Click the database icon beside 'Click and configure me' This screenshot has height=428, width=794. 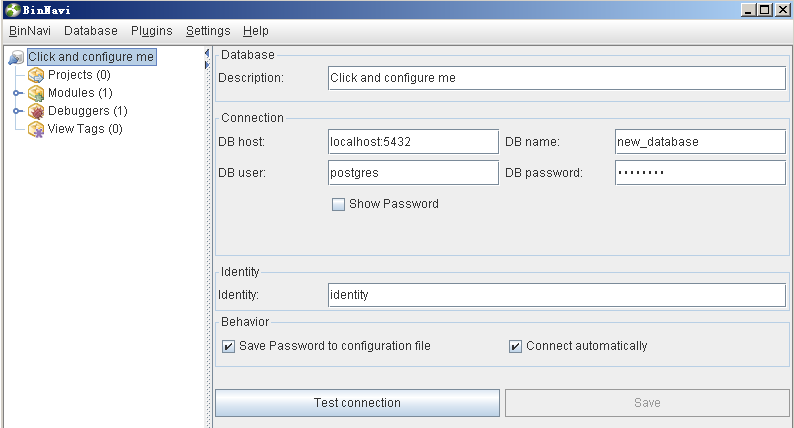[16, 57]
